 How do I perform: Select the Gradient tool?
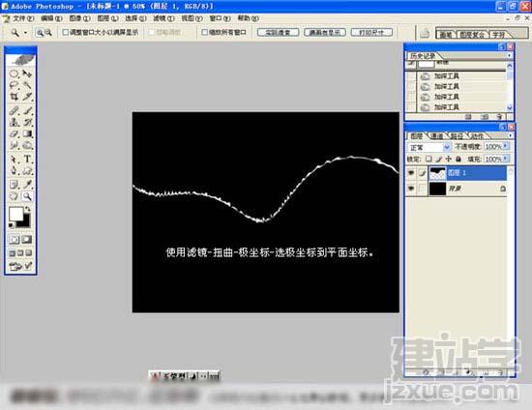[27, 134]
